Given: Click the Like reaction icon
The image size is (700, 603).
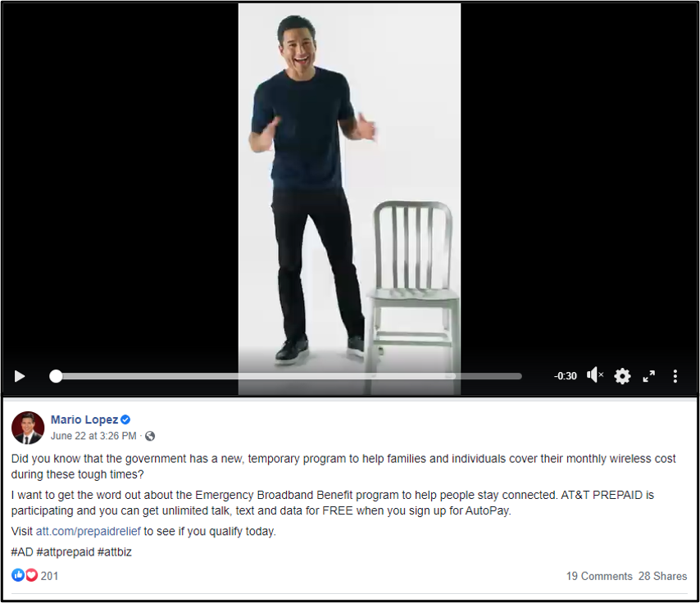Looking at the screenshot, I should coord(18,575).
